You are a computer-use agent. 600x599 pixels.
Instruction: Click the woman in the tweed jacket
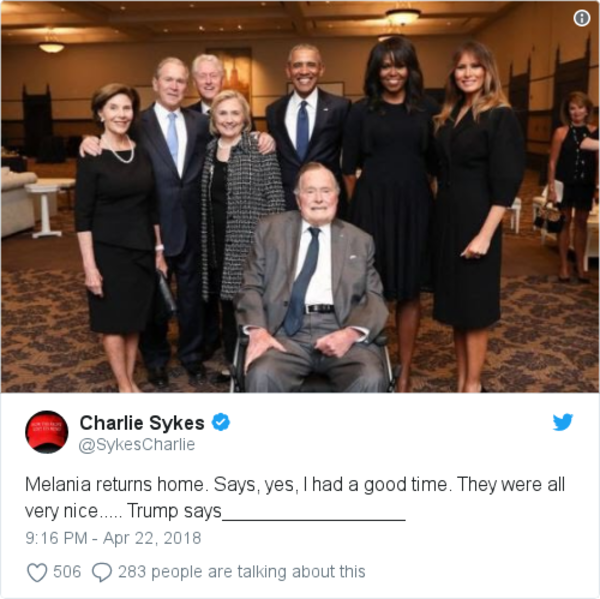pos(239,214)
